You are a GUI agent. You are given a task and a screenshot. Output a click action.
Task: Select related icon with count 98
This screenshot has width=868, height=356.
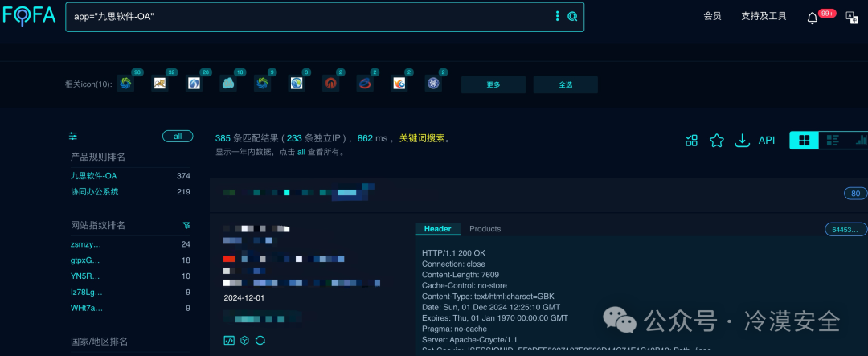[125, 84]
